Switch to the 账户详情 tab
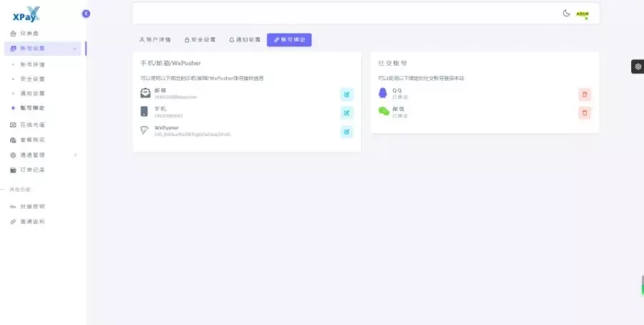This screenshot has width=644, height=325. click(155, 40)
